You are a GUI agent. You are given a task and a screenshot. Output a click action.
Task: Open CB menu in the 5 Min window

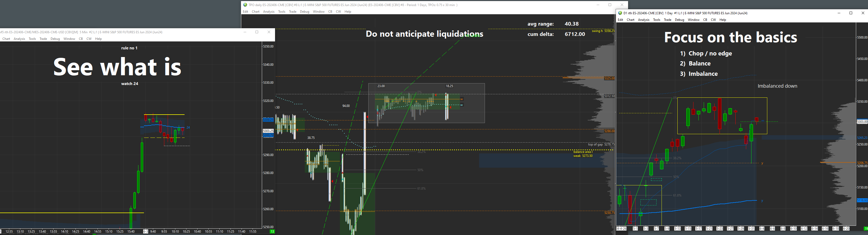click(81, 39)
